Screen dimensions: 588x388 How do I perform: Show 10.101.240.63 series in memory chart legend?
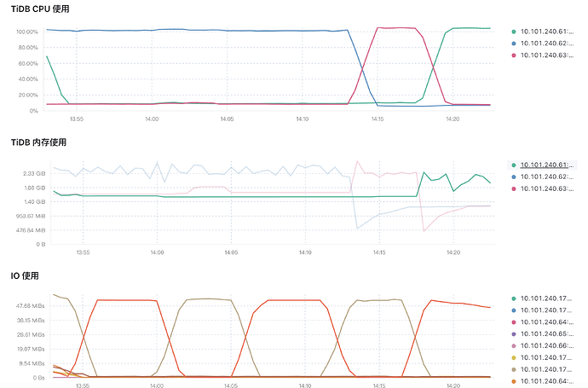tap(549, 188)
